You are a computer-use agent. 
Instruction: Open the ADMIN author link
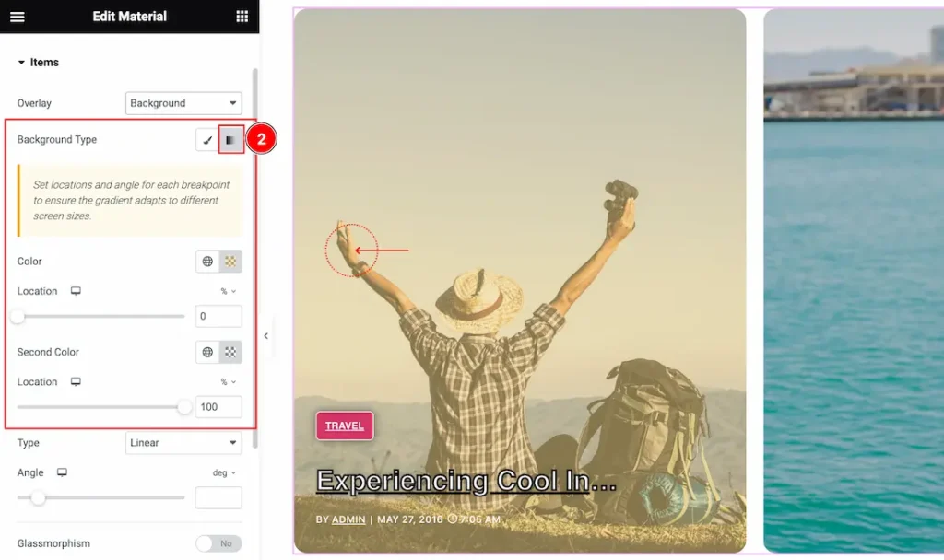348,519
